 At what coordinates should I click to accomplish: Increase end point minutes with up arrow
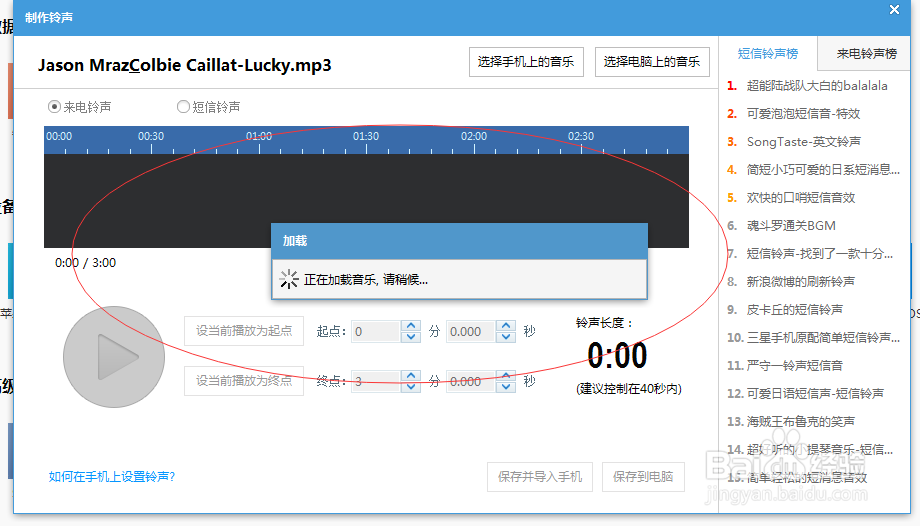pos(411,375)
